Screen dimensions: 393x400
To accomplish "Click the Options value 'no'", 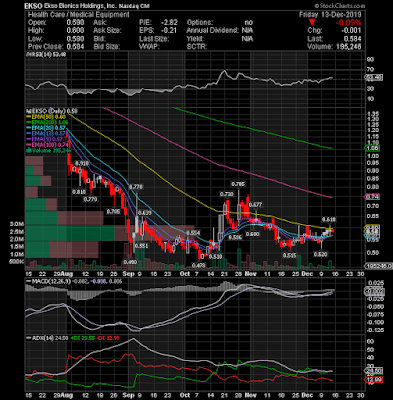I will tap(249, 23).
